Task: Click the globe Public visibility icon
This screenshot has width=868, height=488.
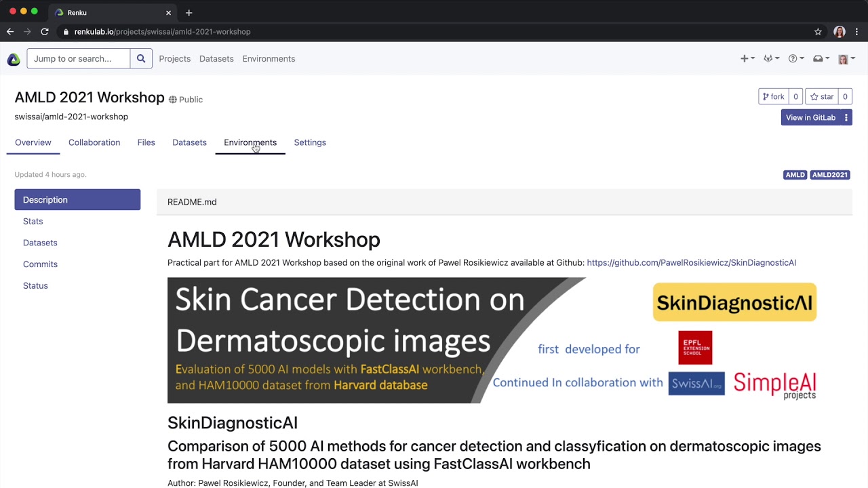Action: pos(173,100)
